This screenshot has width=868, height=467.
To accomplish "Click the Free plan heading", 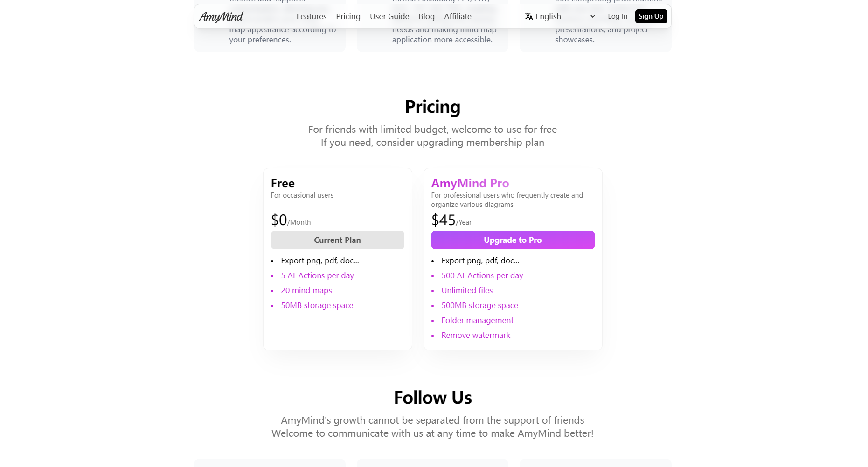I will tap(283, 183).
